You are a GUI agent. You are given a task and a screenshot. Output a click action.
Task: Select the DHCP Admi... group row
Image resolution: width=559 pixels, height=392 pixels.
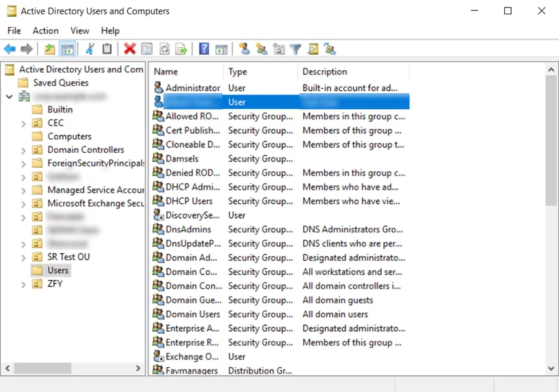[280, 186]
